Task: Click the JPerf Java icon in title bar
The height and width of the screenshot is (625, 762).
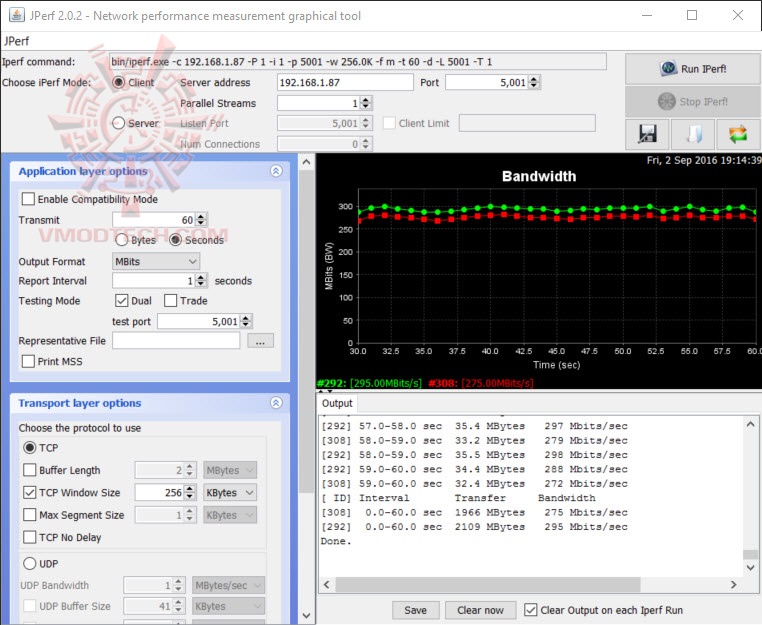Action: (17, 15)
